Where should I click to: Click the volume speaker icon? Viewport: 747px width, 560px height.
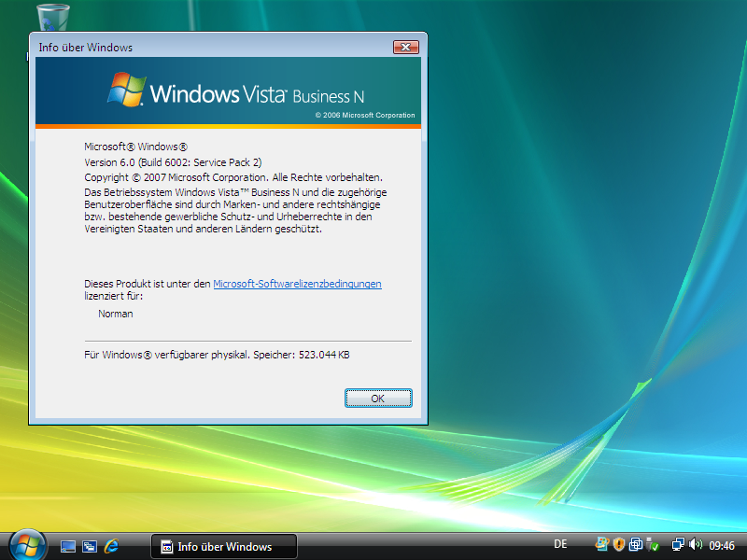click(x=698, y=544)
